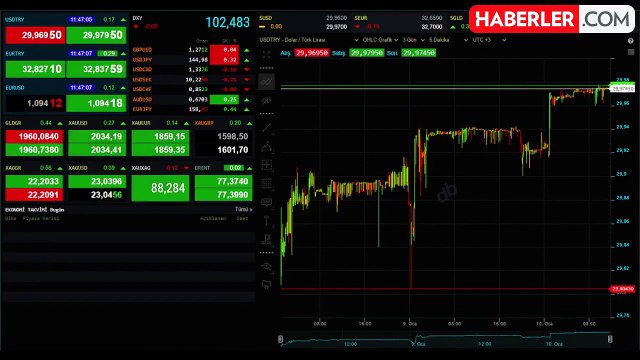The image size is (640, 360).
Task: Click the zoom magnifier chart tool
Action: click(x=266, y=267)
